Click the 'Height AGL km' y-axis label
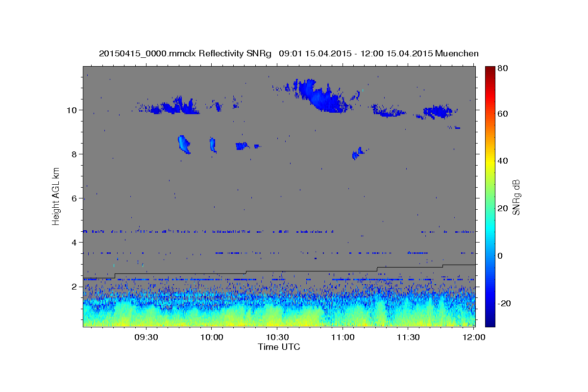This screenshot has width=588, height=392. tap(56, 196)
